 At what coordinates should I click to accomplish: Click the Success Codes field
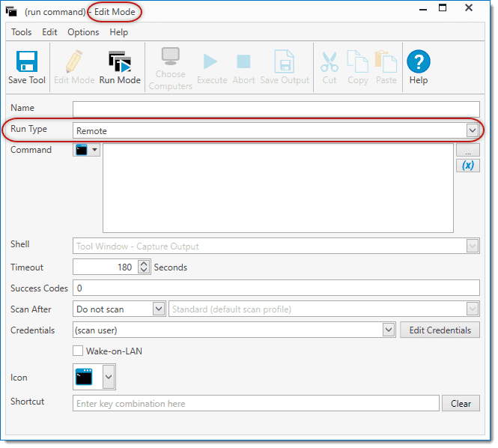[276, 288]
